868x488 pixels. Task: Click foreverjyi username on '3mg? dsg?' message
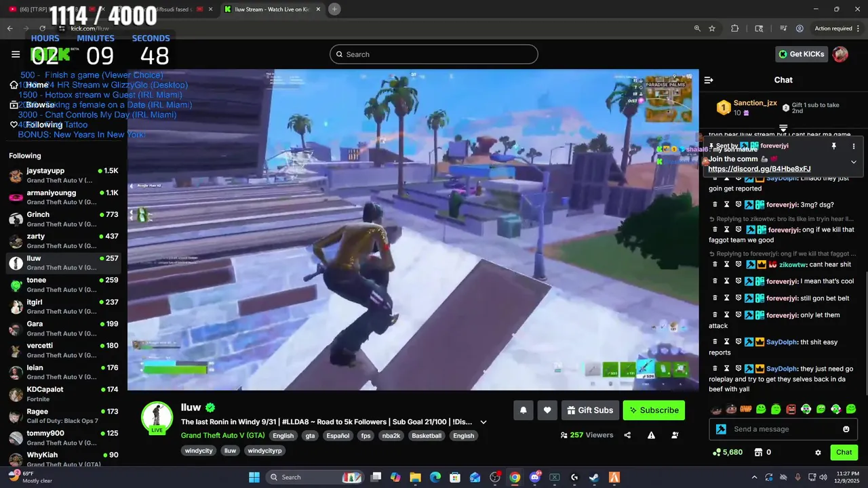[x=782, y=205]
